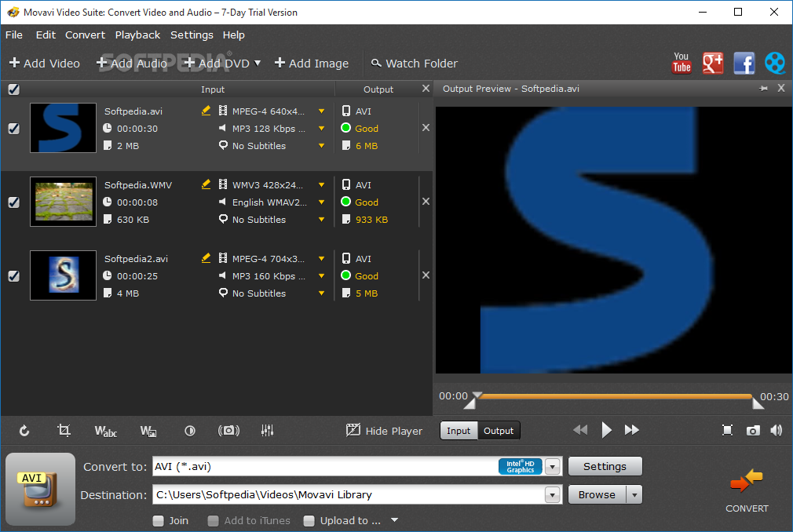Toggle fullscreen preview icon
The height and width of the screenshot is (532, 793).
point(727,431)
